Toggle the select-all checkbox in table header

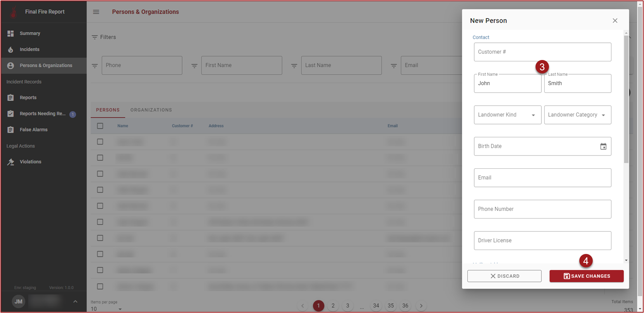click(100, 126)
